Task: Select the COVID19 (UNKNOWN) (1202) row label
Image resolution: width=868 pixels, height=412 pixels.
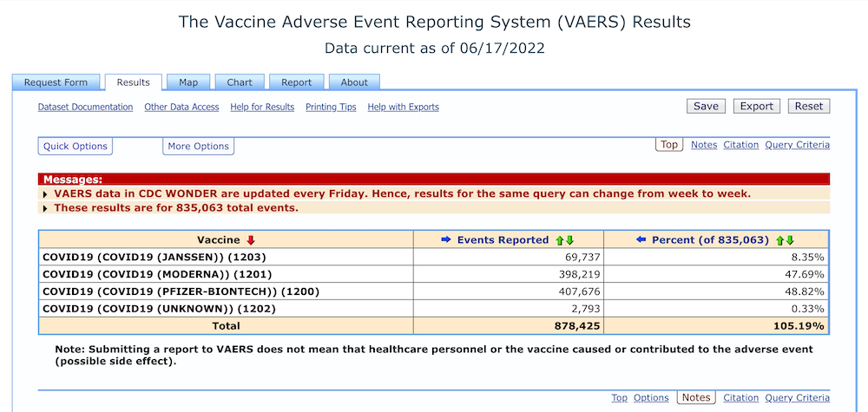Action: coord(159,309)
